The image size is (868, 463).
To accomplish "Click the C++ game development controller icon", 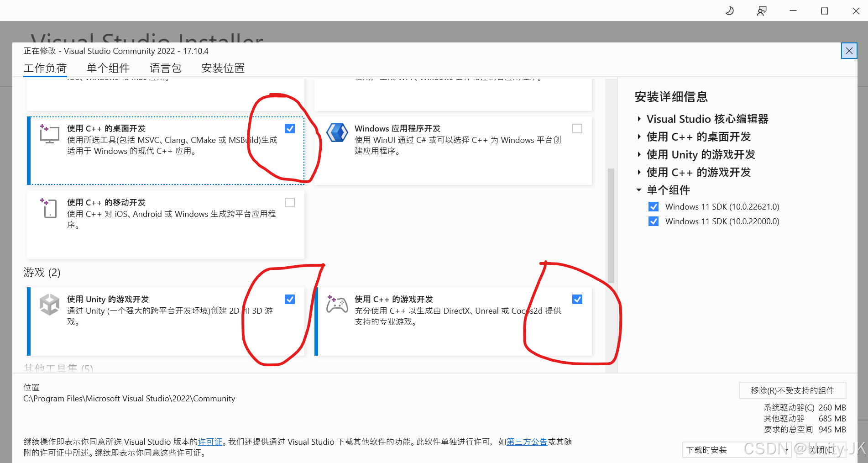I will click(x=337, y=304).
